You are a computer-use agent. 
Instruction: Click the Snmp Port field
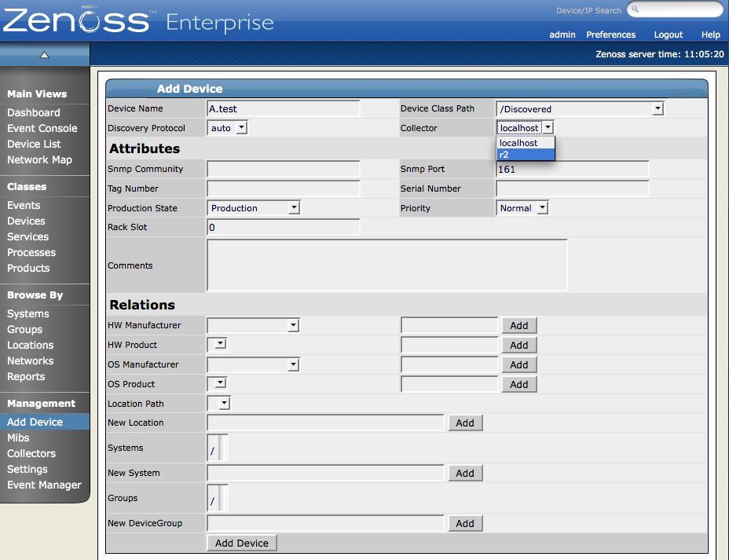[x=573, y=169]
